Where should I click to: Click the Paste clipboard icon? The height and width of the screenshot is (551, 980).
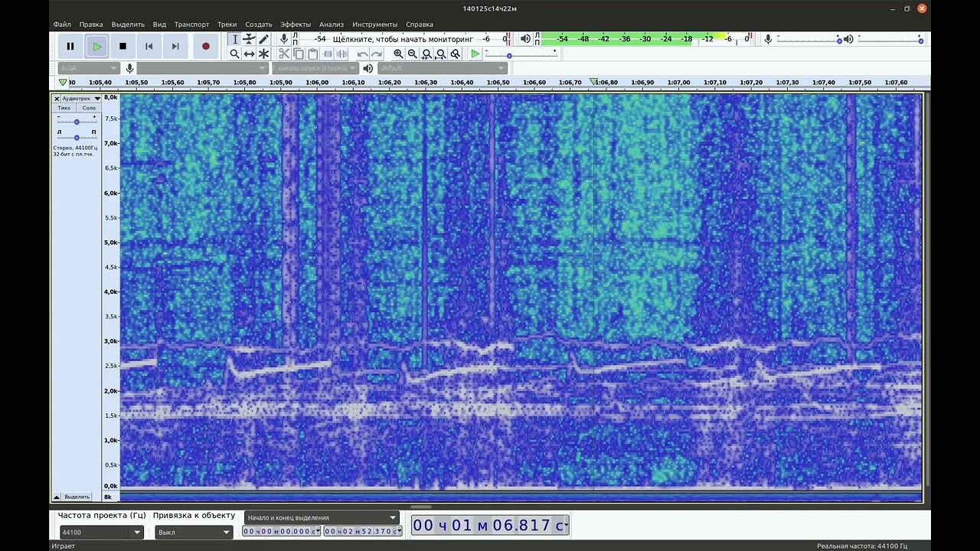coord(313,54)
